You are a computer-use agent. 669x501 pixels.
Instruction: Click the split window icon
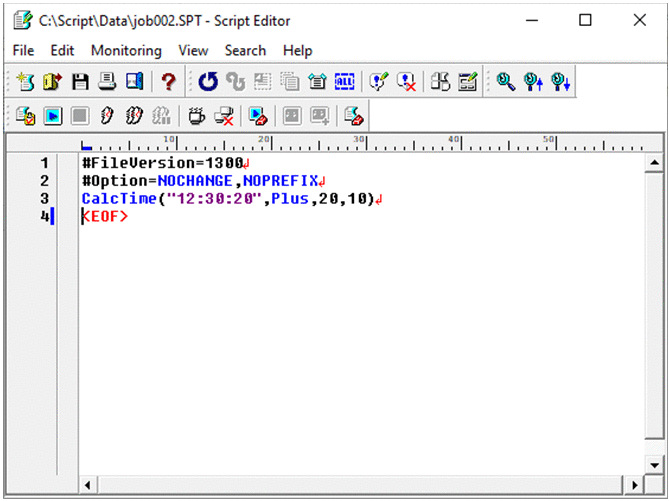point(440,81)
